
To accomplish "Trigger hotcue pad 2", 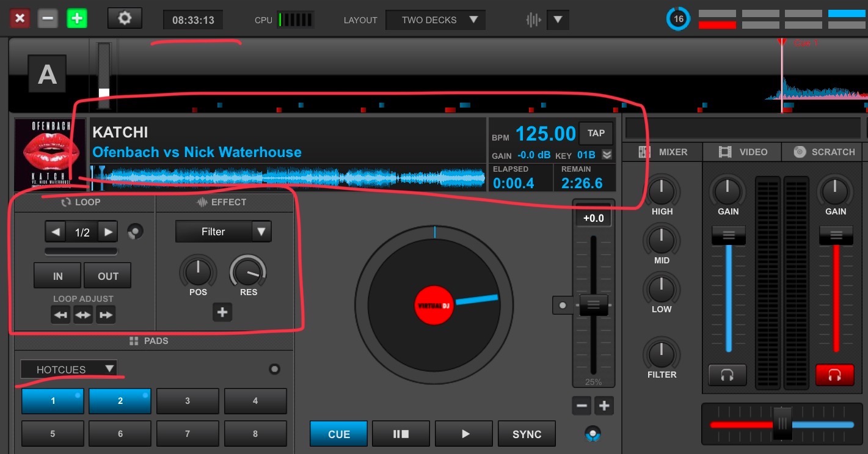I will pyautogui.click(x=120, y=401).
